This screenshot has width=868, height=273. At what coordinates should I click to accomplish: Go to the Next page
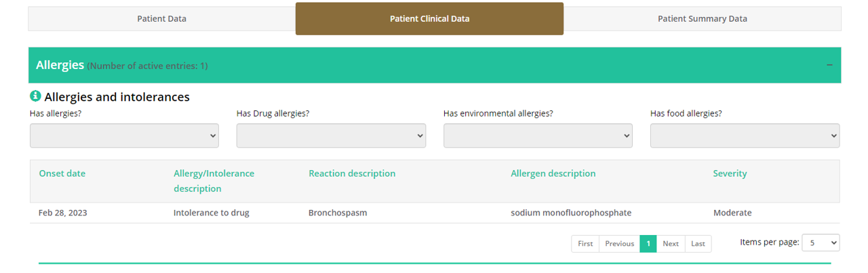click(x=671, y=244)
